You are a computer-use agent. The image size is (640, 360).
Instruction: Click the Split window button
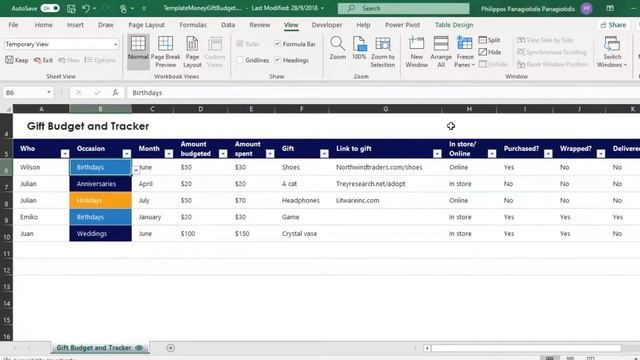tap(489, 40)
